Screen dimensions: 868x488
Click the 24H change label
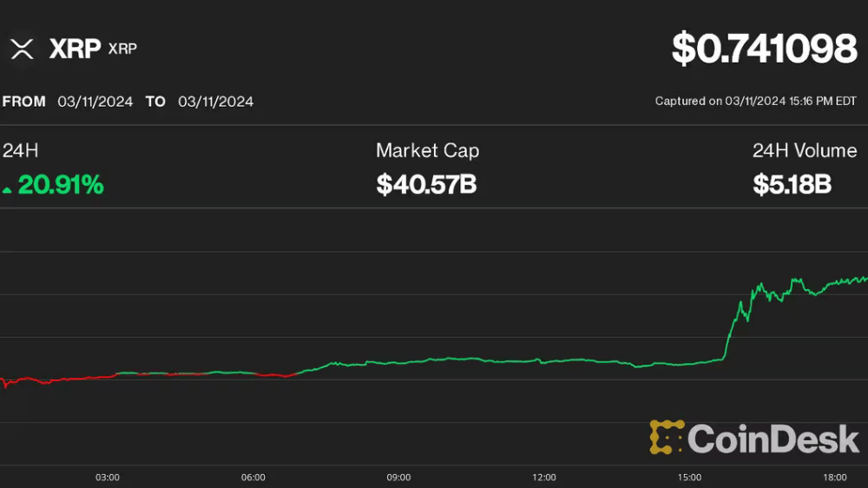point(21,151)
